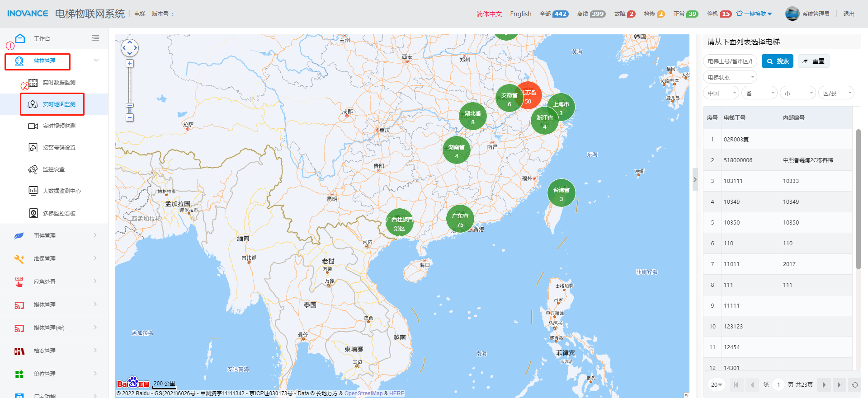This screenshot has height=398, width=868.
Task: Click the map zoom slider handle
Action: pos(130,105)
